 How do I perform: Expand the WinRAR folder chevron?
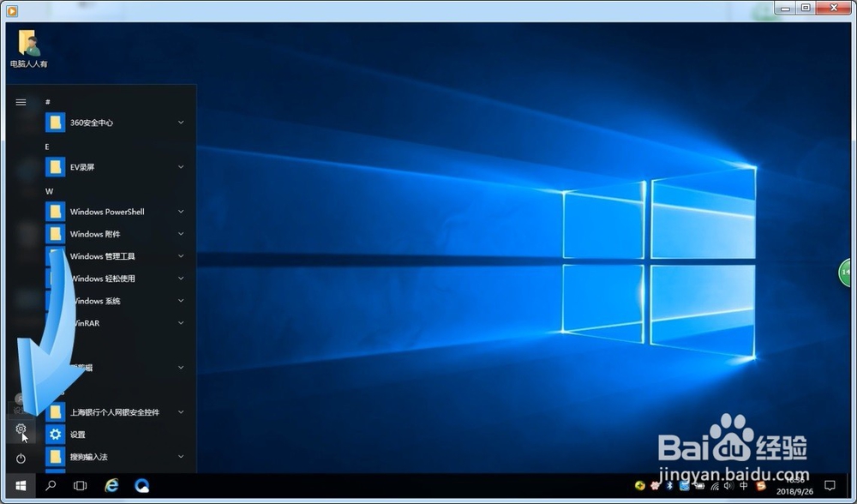(x=181, y=323)
